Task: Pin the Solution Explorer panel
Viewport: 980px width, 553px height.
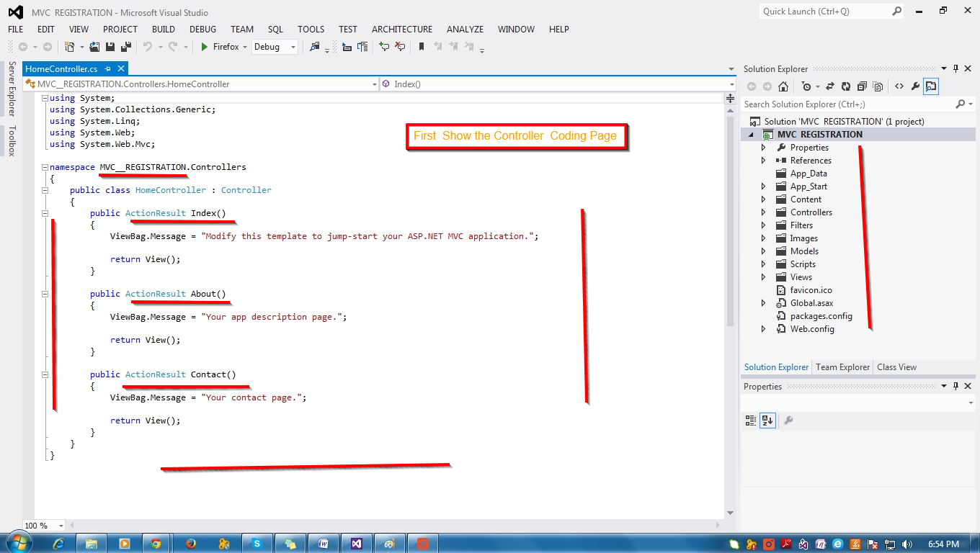Action: pos(956,68)
